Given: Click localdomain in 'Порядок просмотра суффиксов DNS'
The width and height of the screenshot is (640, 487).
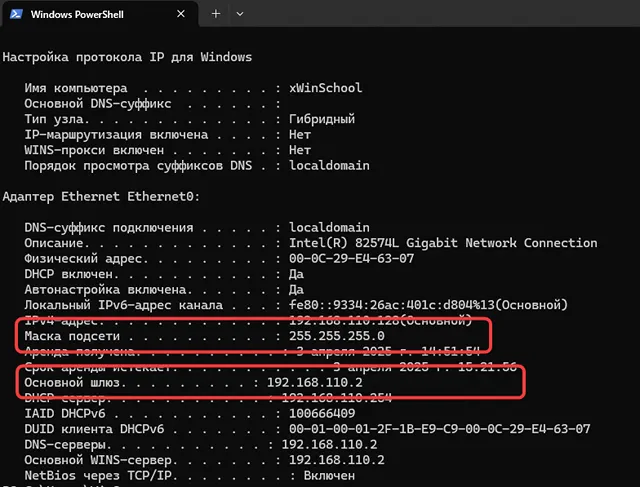Looking at the screenshot, I should click(329, 166).
